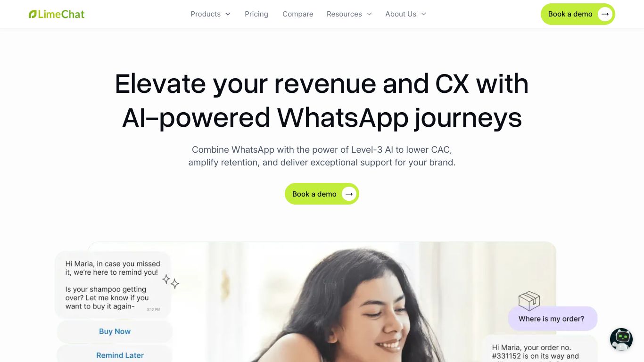The image size is (644, 362).
Task: Click the arrow circle in header Book a demo
Action: pyautogui.click(x=605, y=14)
